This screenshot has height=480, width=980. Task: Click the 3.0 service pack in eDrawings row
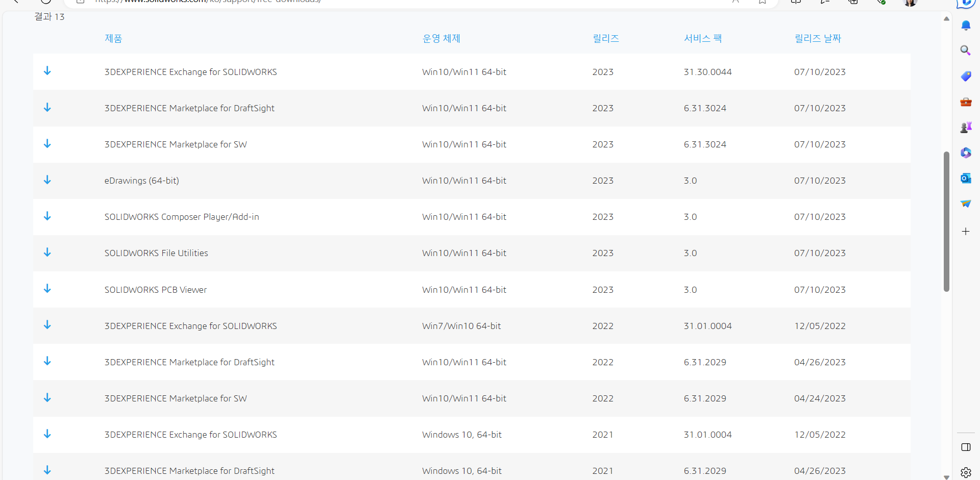[x=690, y=181]
